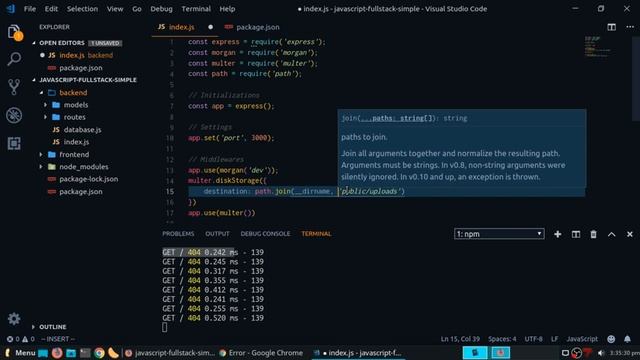The image size is (640, 360).
Task: Change language mode via JavaScript status item
Action: point(582,339)
